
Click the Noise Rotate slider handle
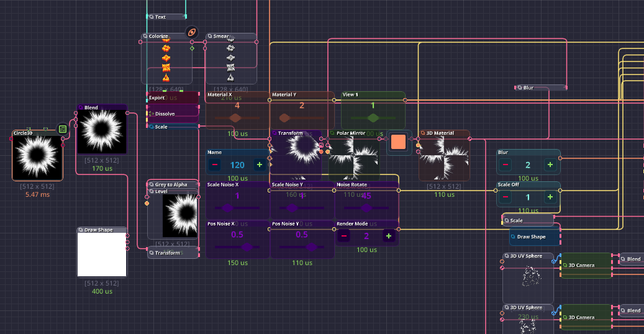(x=366, y=208)
